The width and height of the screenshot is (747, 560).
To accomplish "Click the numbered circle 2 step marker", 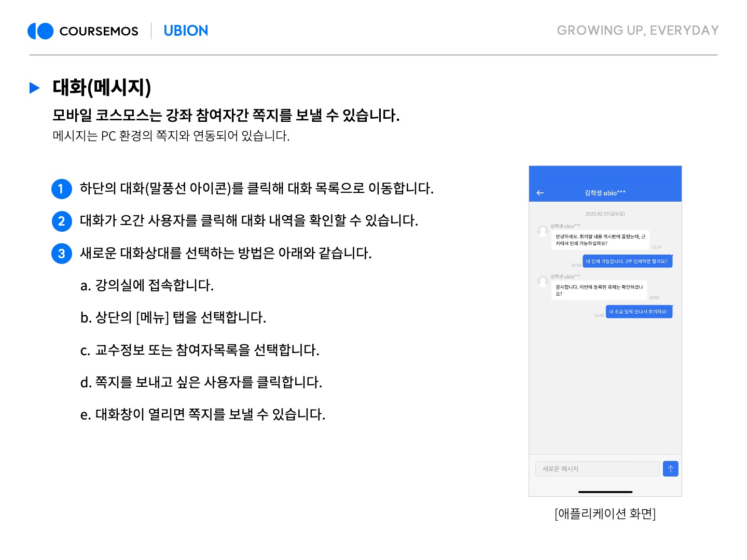I will point(61,221).
